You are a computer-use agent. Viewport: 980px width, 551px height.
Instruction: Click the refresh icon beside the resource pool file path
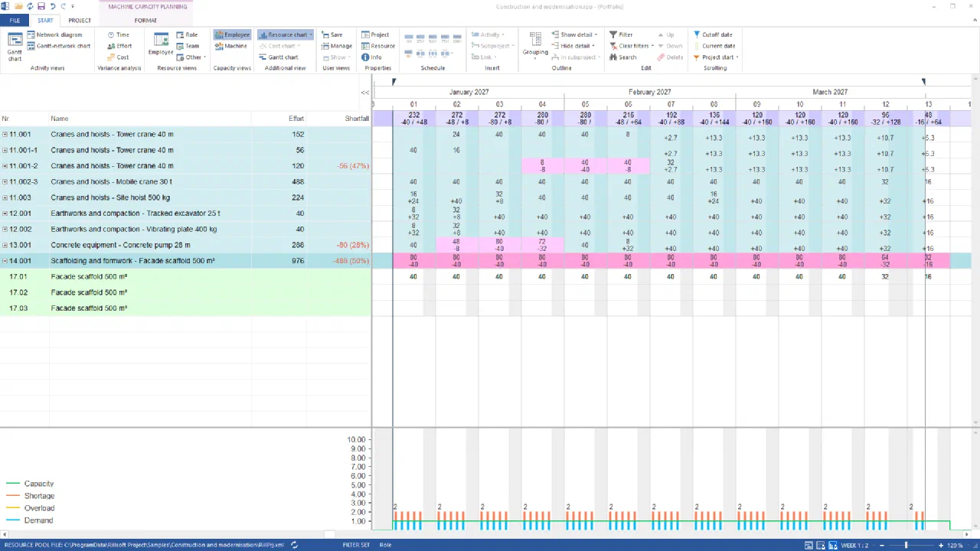coord(294,545)
